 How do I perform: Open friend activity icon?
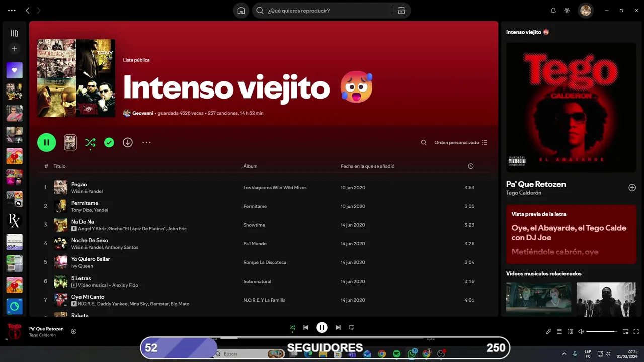click(567, 10)
